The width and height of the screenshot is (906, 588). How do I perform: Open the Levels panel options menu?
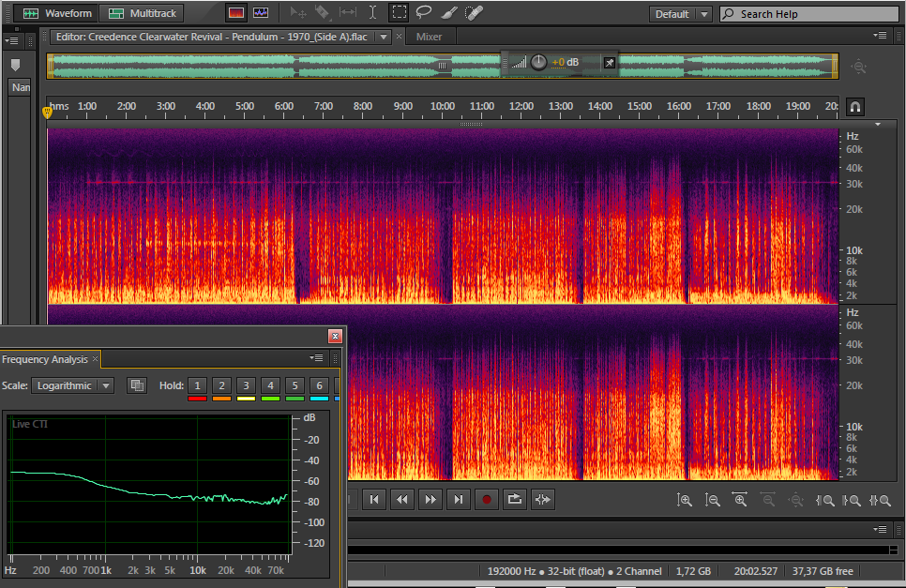880,529
